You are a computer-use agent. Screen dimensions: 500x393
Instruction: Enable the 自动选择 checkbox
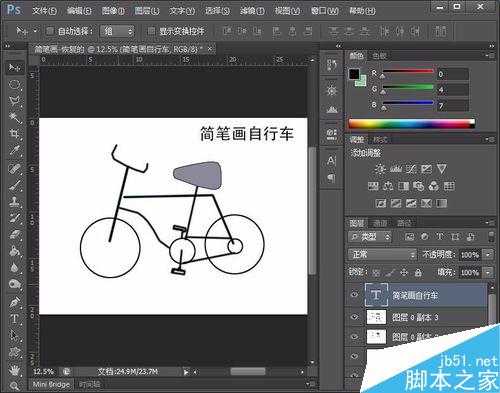(x=50, y=31)
